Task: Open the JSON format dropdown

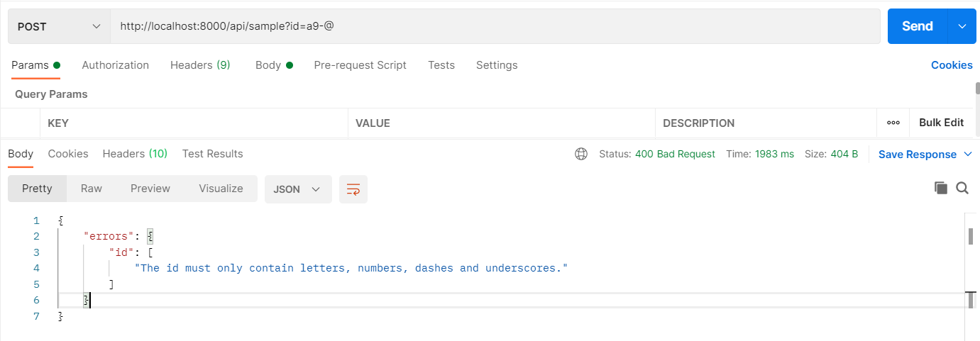Action: point(298,189)
